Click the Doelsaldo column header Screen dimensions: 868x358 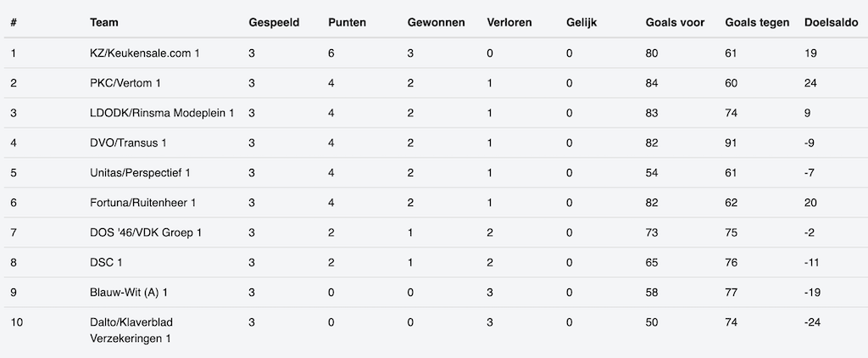pos(832,23)
